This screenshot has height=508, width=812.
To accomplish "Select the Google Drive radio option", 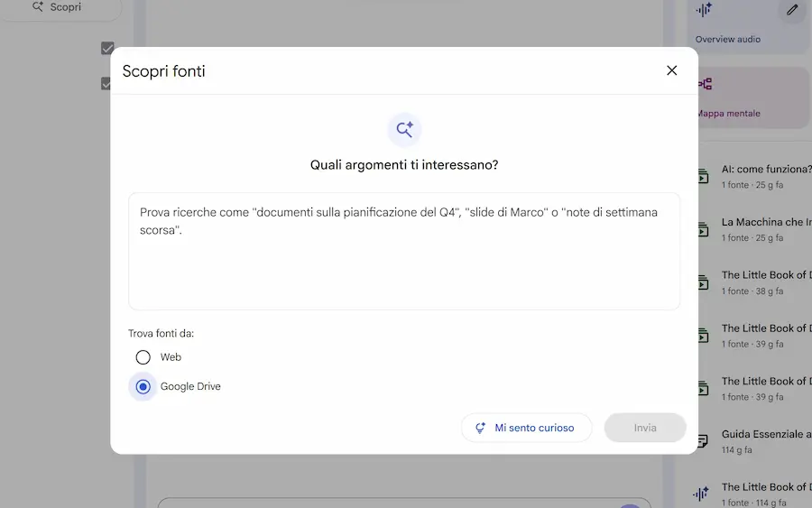I will coord(143,386).
